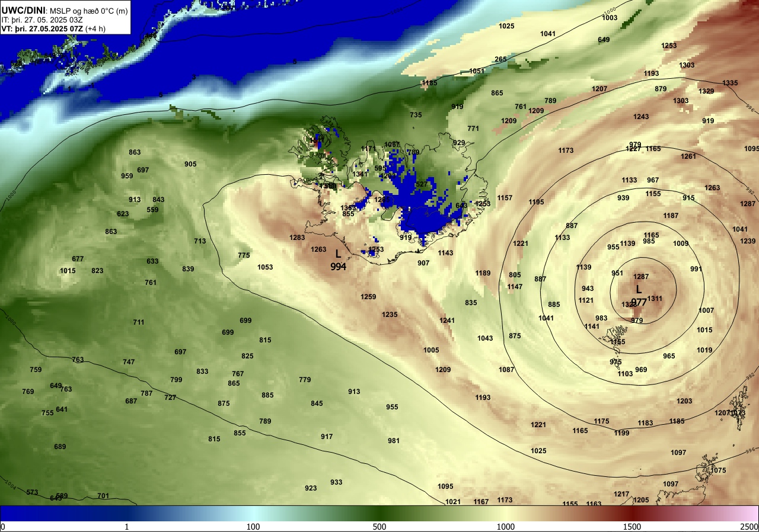Click the value 991 east of the low
759x532 pixels.
pos(696,269)
